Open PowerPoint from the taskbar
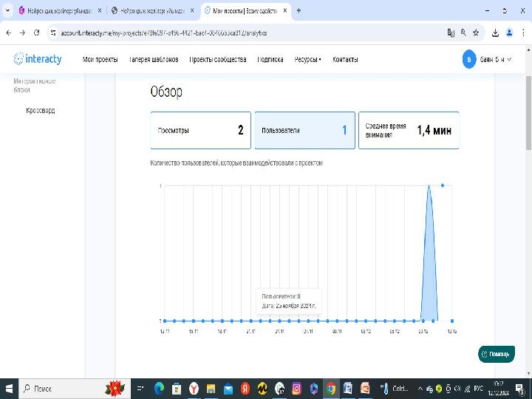Screen dimensions: 532x399 tap(365, 389)
